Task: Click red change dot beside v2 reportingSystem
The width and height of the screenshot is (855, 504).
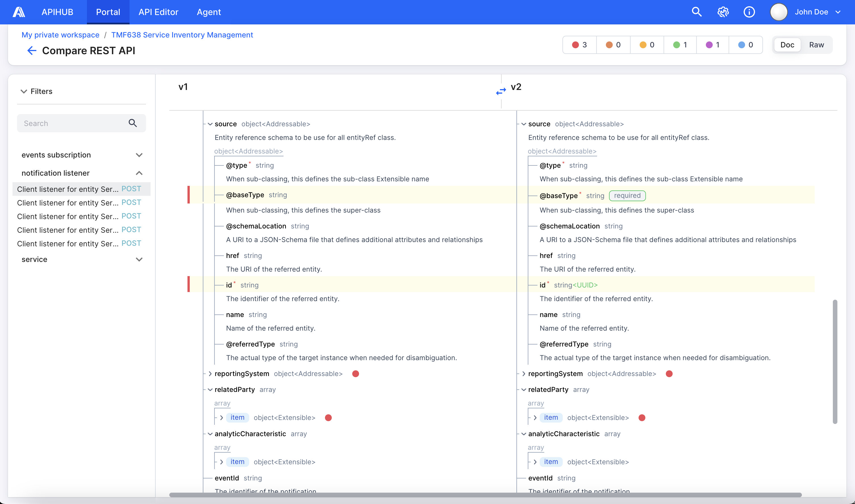Action: click(669, 373)
